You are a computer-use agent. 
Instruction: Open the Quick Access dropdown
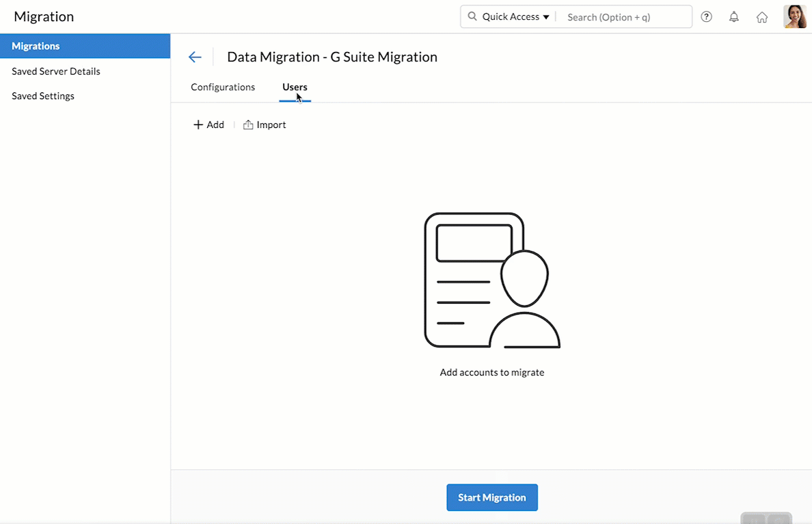tap(508, 16)
